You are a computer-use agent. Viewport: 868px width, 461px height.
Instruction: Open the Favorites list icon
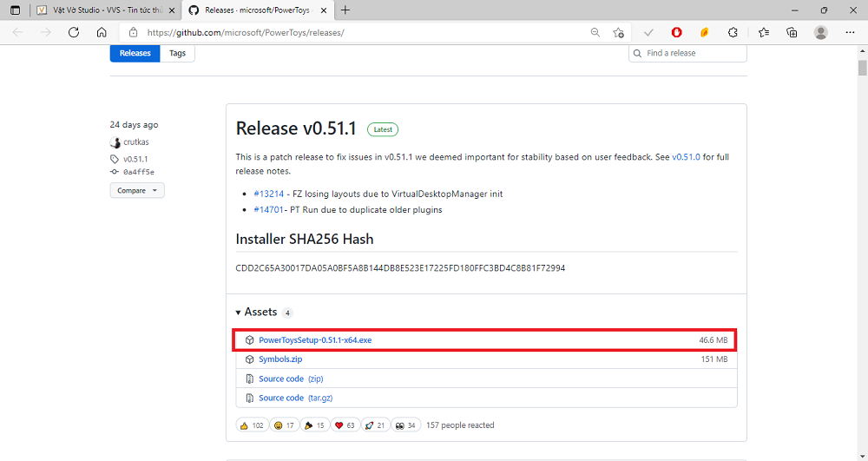[x=764, y=33]
